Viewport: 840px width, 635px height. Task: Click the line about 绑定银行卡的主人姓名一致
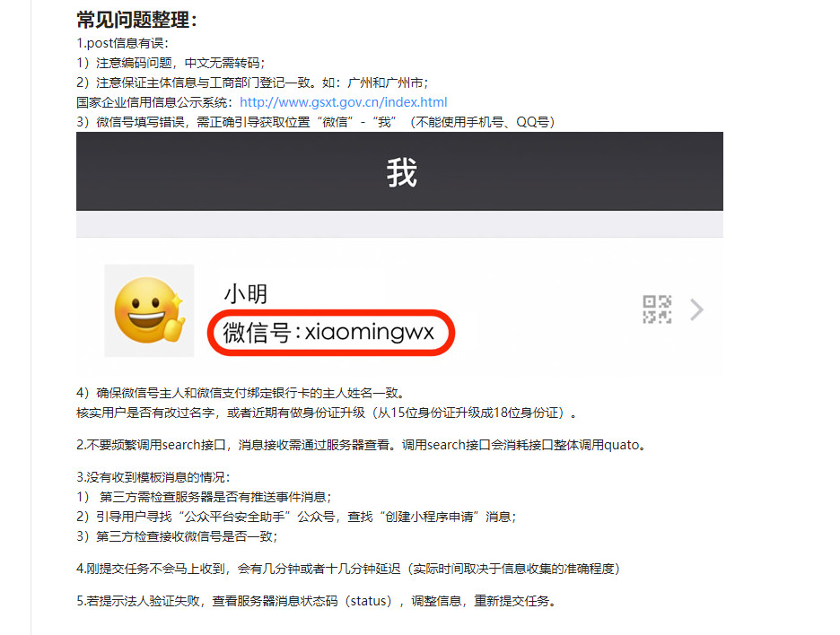click(241, 393)
